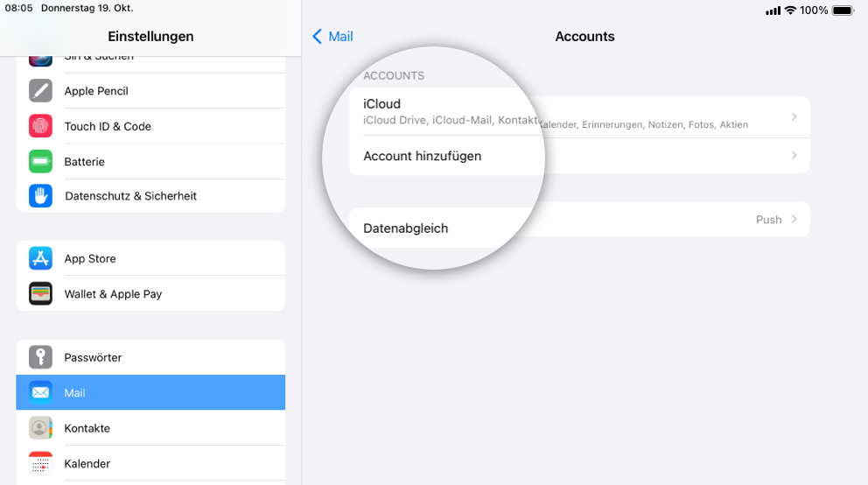Open Wallet & Apple Pay settings

point(150,294)
